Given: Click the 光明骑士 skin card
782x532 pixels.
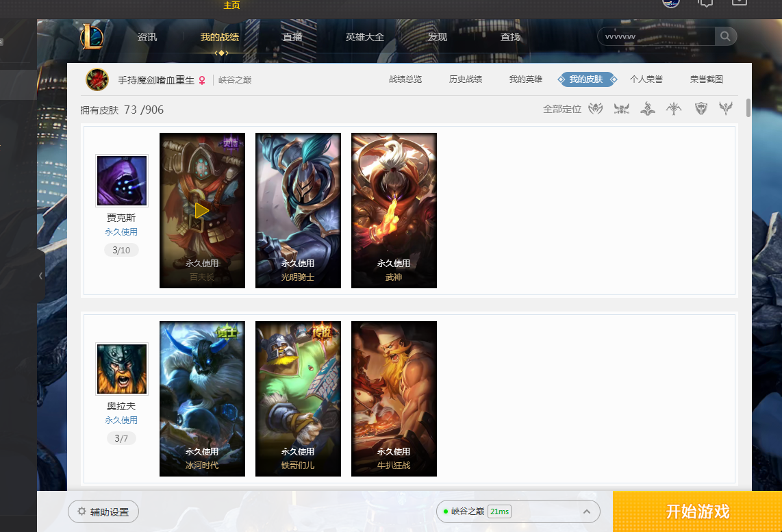Looking at the screenshot, I should click(299, 210).
